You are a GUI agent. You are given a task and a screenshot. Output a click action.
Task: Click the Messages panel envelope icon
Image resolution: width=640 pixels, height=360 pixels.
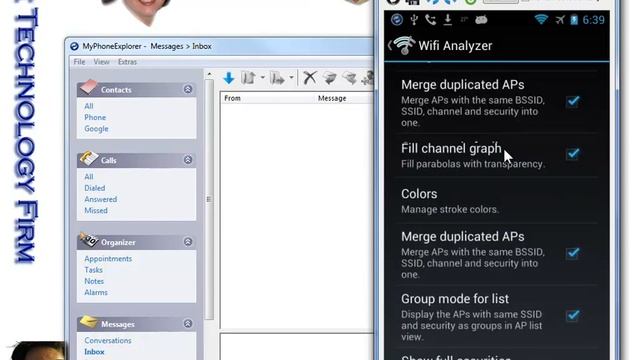(x=89, y=322)
